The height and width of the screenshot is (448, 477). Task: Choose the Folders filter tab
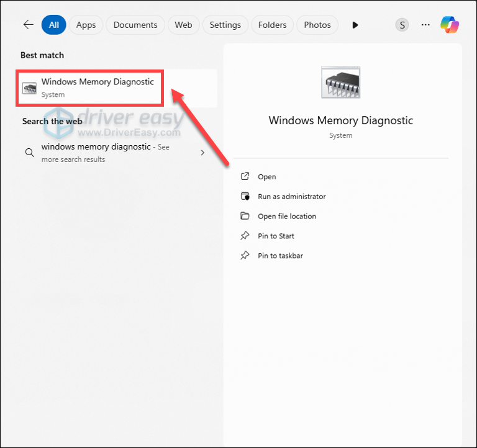click(273, 25)
